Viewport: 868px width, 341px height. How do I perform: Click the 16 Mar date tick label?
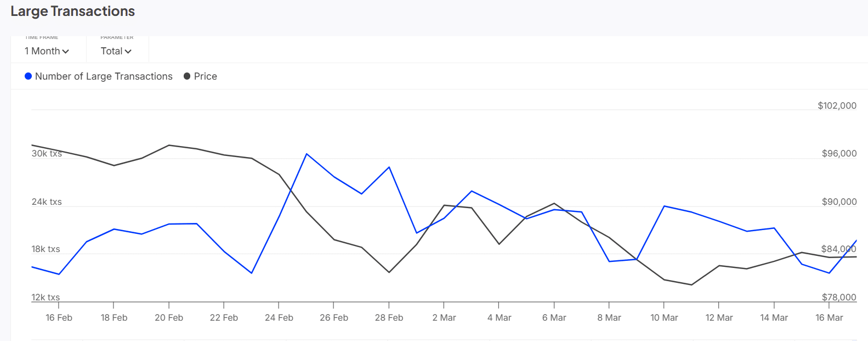pos(829,318)
